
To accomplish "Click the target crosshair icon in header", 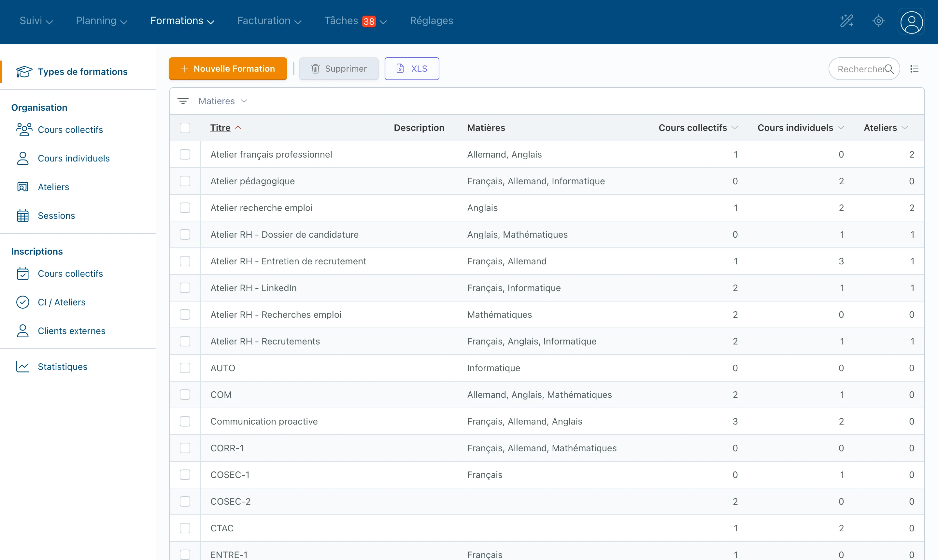I will pos(879,21).
